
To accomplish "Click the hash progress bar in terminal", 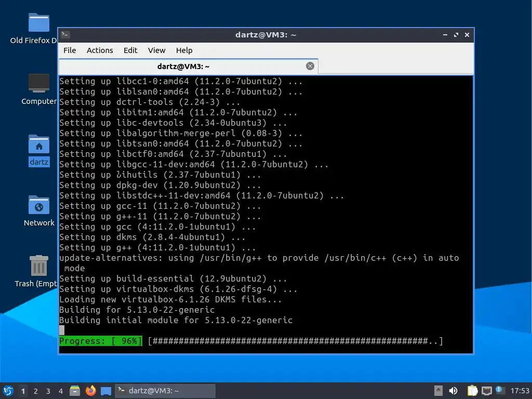I will click(296, 341).
